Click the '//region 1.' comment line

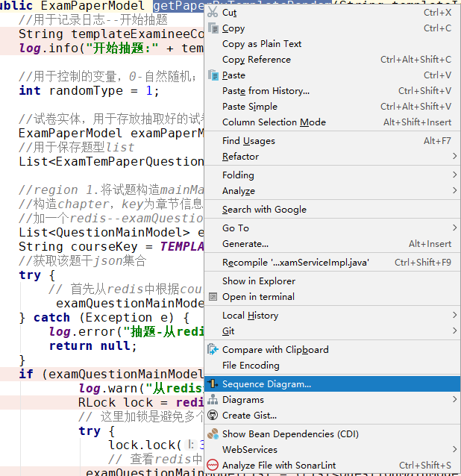point(111,190)
